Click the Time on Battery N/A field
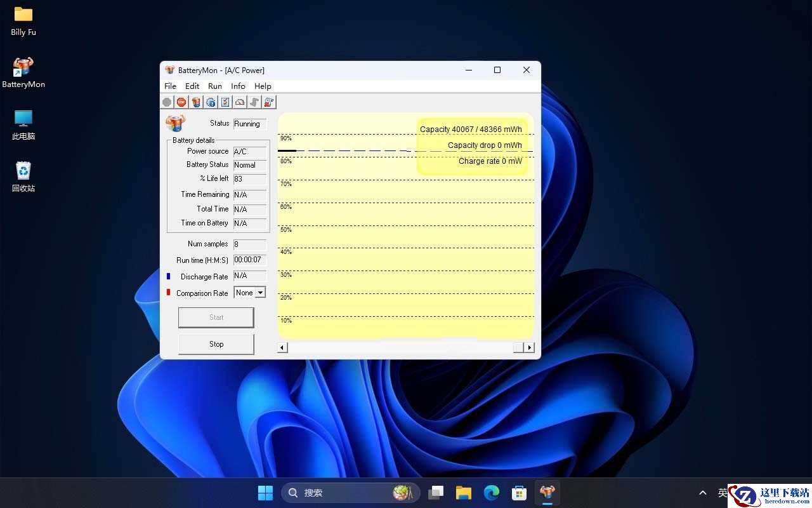812x508 pixels. click(x=250, y=224)
